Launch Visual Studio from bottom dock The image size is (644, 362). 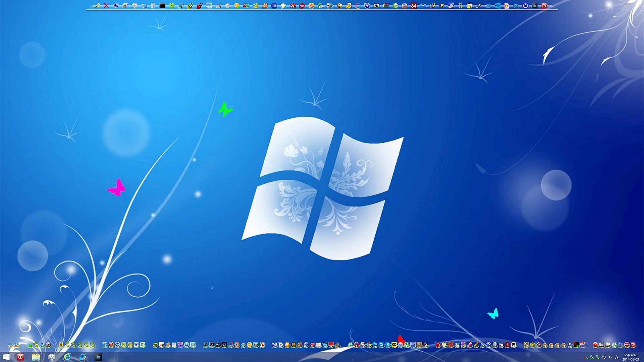tap(275, 345)
